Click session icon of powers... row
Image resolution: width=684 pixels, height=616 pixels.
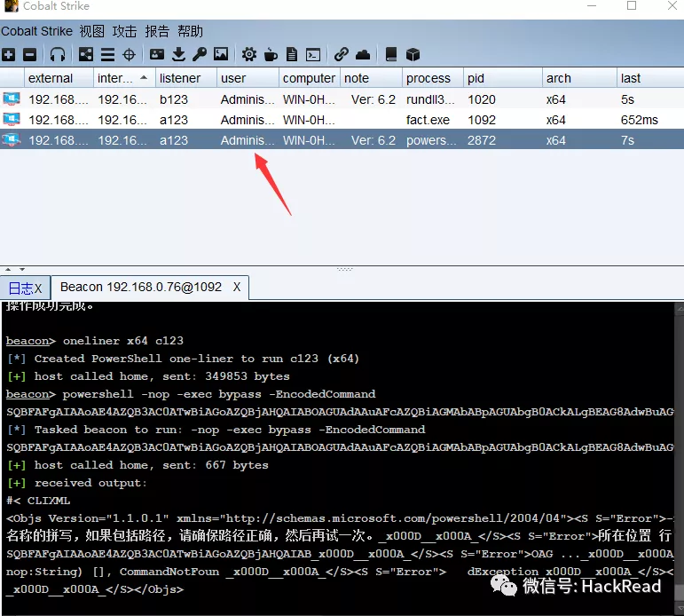tap(12, 140)
